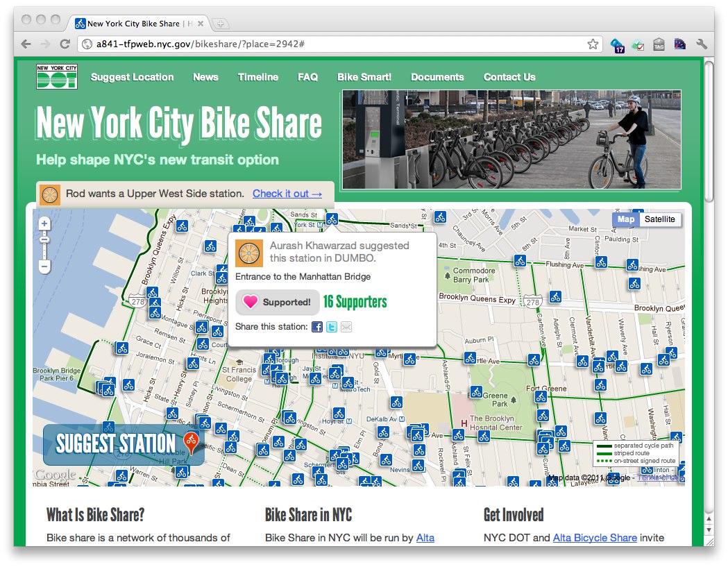Click orange wheel icon beside Rod's suggestion

(50, 195)
